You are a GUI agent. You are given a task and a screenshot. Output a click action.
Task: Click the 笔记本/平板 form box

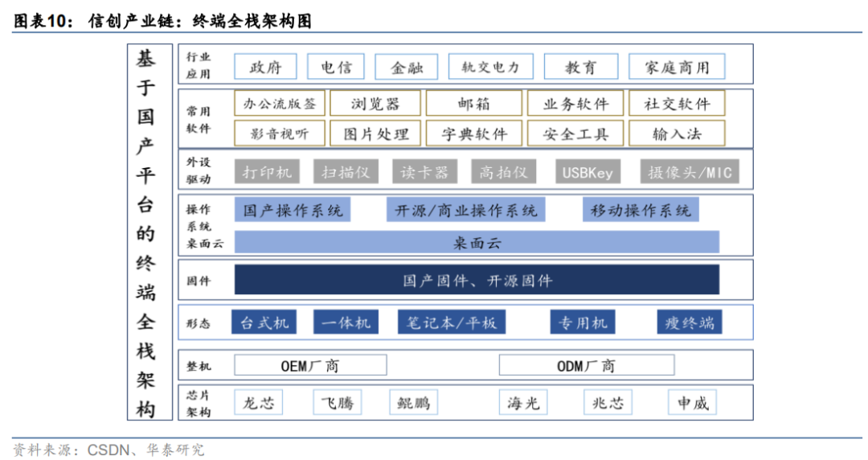[x=452, y=322]
